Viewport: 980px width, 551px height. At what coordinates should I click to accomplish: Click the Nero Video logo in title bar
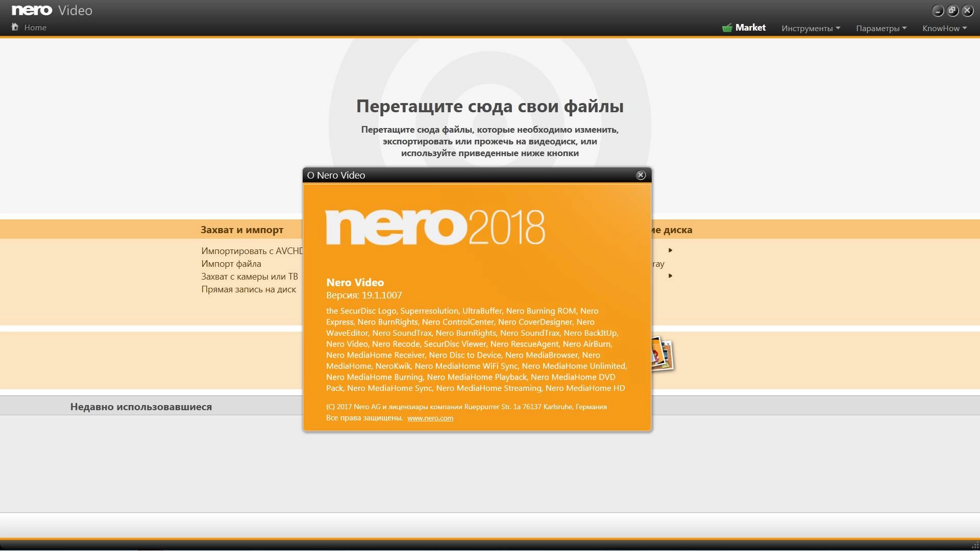coord(52,10)
